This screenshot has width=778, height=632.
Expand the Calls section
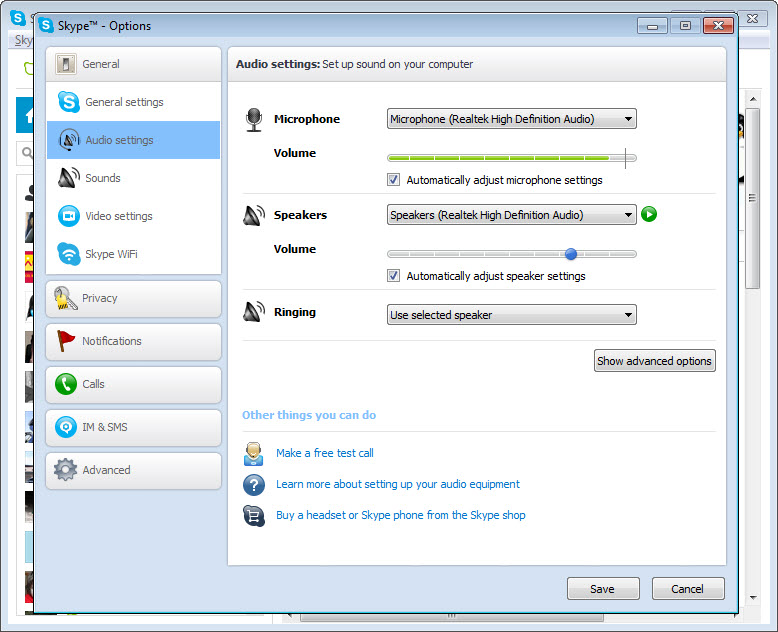pyautogui.click(x=133, y=384)
